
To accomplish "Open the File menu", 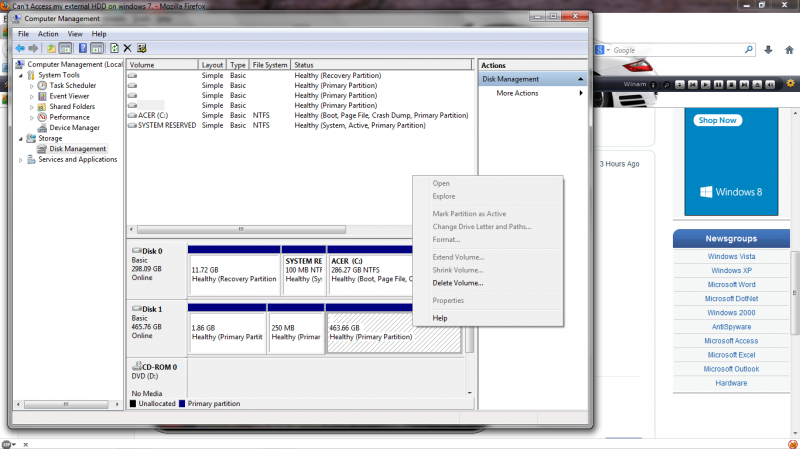I will pos(23,34).
